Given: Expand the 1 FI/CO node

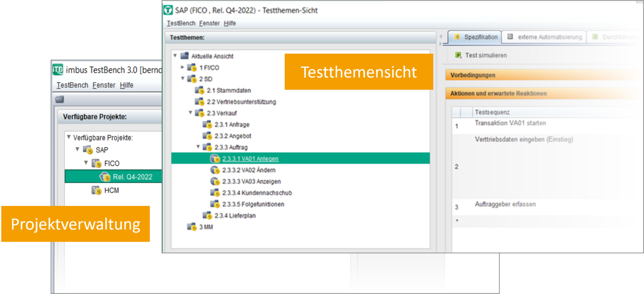Looking at the screenshot, I should pos(183,67).
